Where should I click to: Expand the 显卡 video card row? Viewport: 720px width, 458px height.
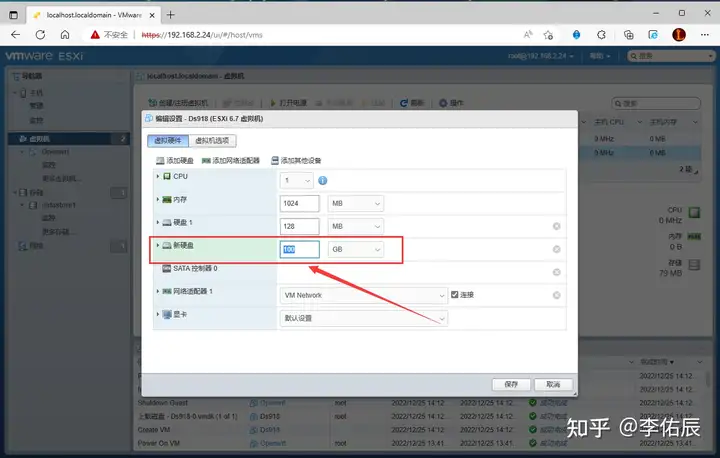(158, 314)
